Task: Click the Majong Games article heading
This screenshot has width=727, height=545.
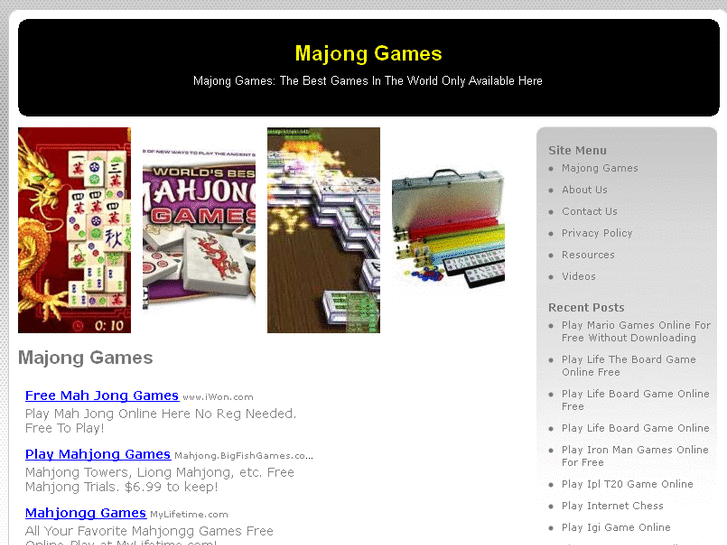Action: 85,358
